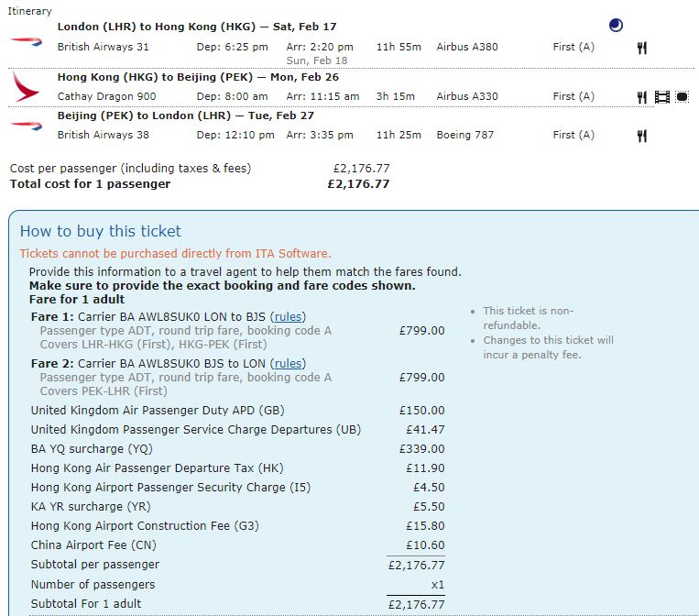Click the Beijing to London segment heading
Screen dimensions: 699x616
159,115
